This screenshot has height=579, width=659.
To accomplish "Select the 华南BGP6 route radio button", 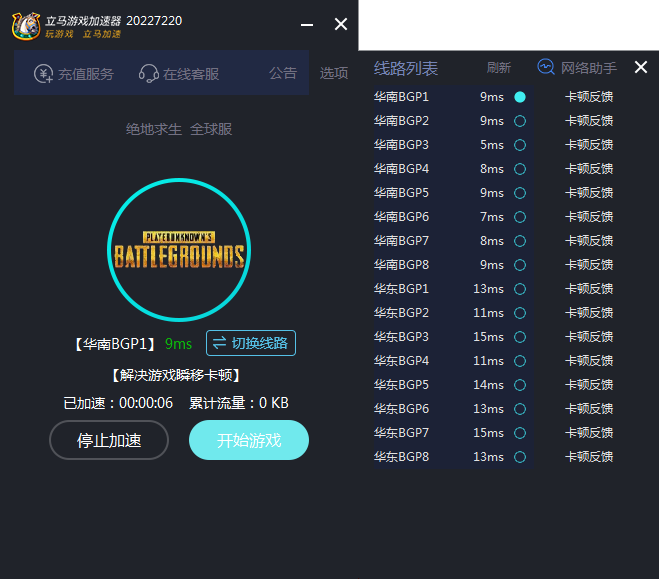I will tap(520, 217).
